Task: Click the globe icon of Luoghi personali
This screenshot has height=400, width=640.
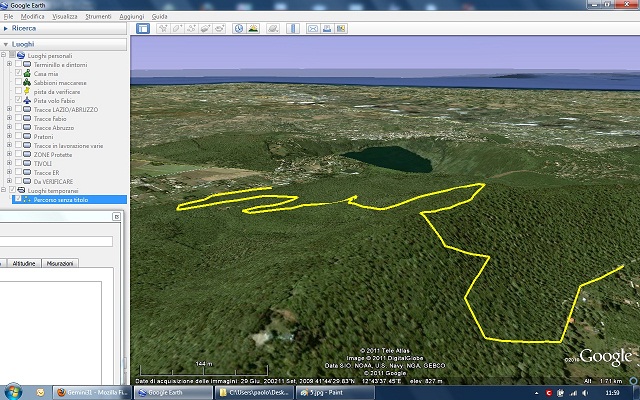Action: click(21, 56)
